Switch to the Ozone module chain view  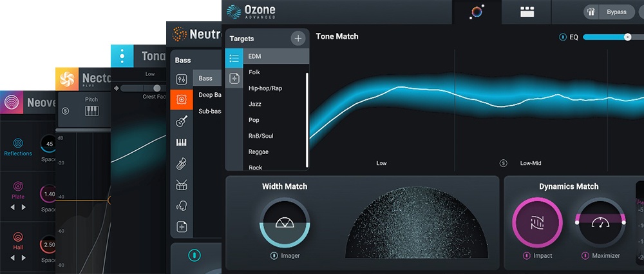tap(528, 12)
